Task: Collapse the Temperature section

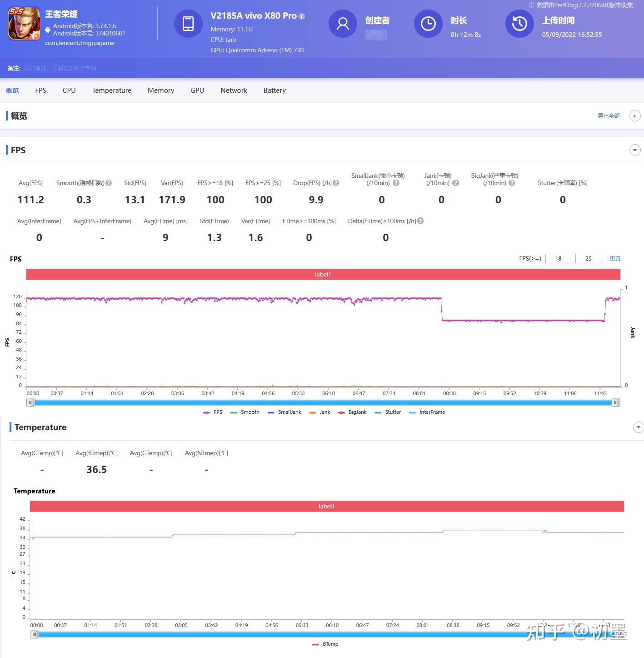Action: [639, 427]
